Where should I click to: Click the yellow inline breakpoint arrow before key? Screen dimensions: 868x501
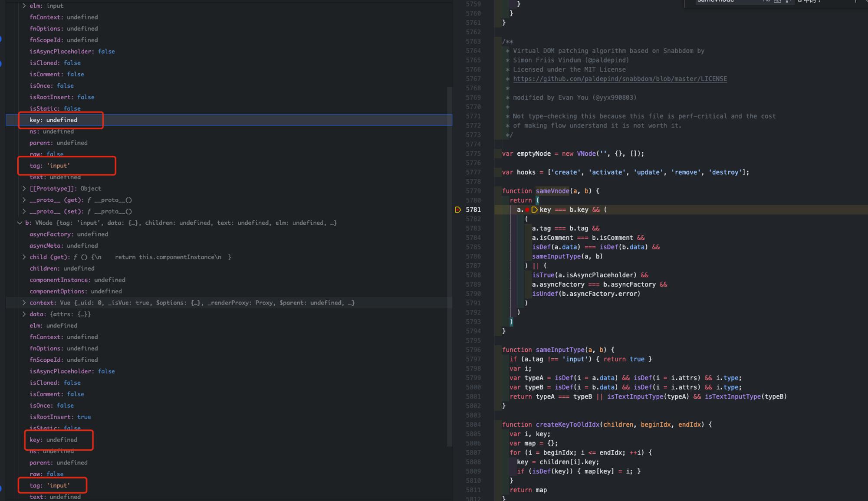click(x=534, y=210)
